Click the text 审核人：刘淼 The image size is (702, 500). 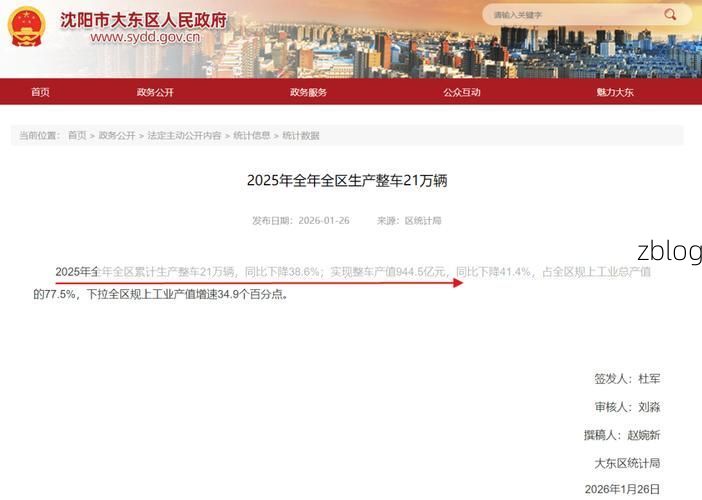pos(627,407)
